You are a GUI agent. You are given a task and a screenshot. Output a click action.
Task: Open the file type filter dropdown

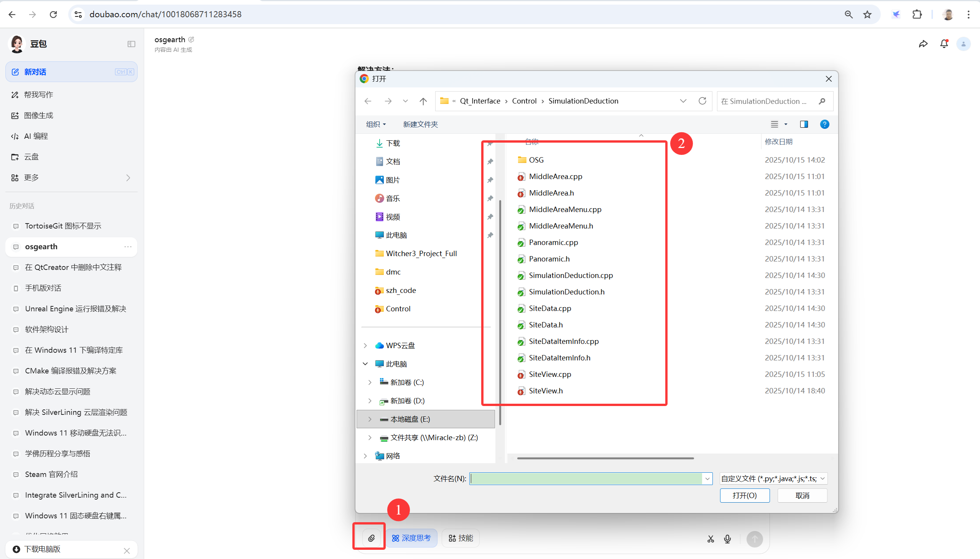tap(773, 479)
